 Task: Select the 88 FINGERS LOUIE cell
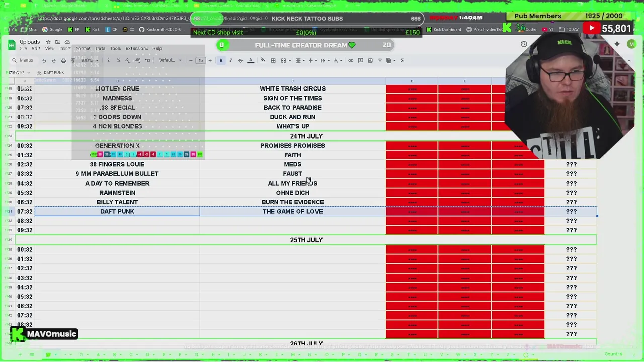[117, 164]
